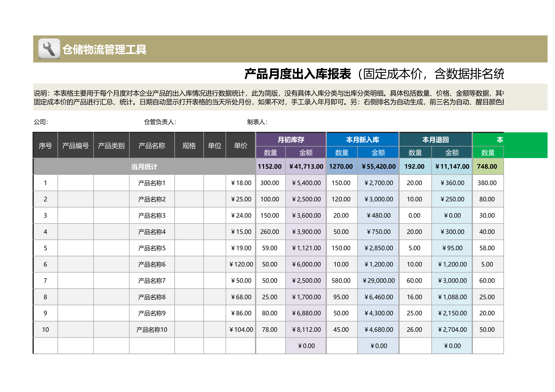Screen dimensions: 555x392
Task: Click the cell 产品名称2
Action: coord(152,199)
